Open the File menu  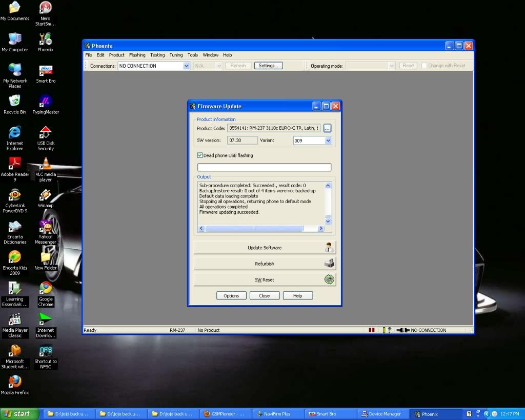[x=88, y=55]
